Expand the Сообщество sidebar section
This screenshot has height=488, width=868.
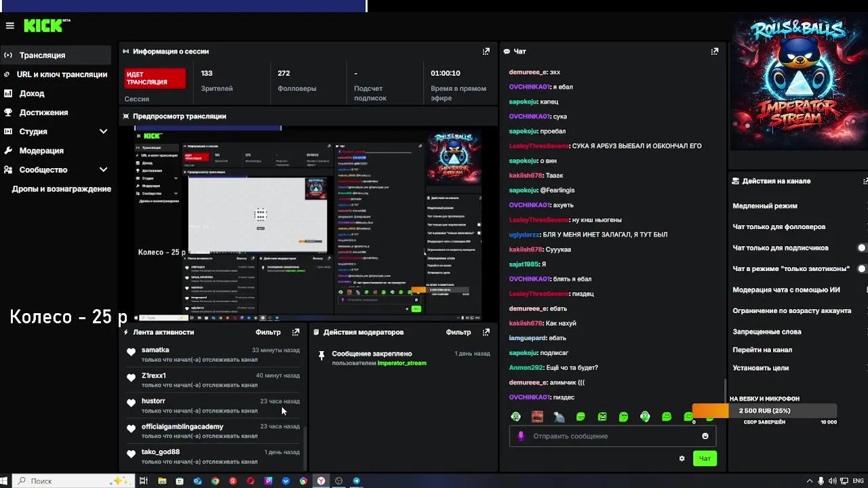pos(103,169)
